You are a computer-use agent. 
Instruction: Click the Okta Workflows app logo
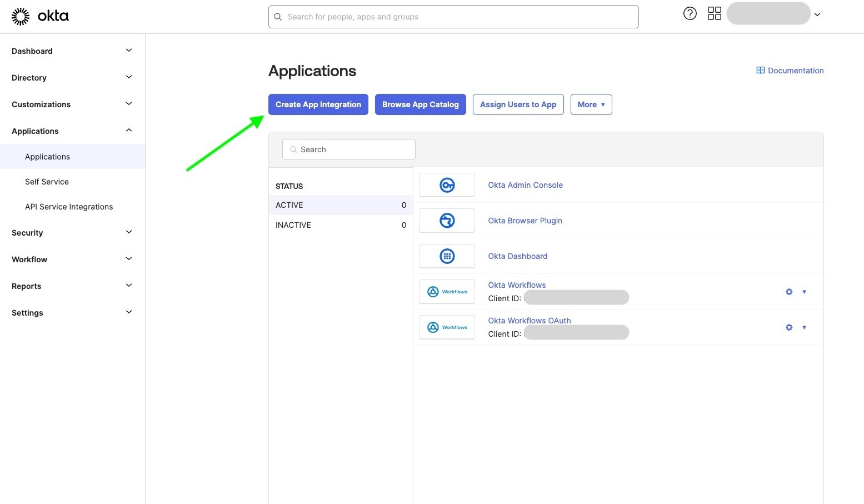(x=447, y=292)
